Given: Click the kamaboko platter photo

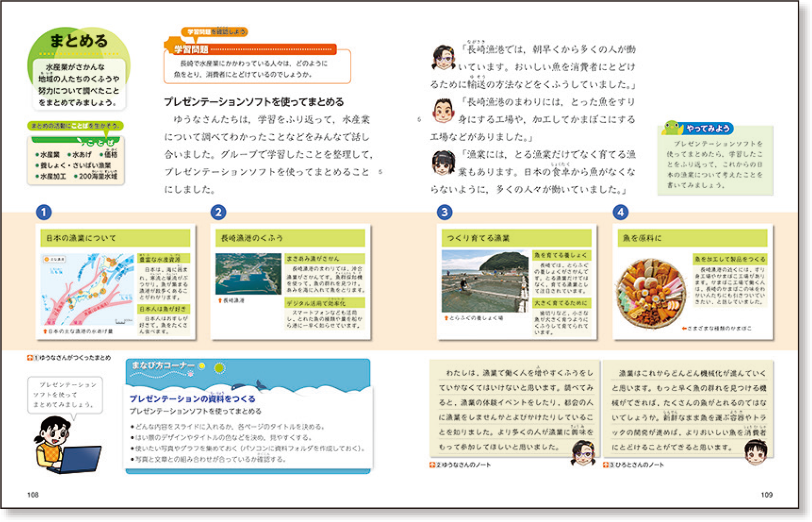Looking at the screenshot, I should [651, 293].
